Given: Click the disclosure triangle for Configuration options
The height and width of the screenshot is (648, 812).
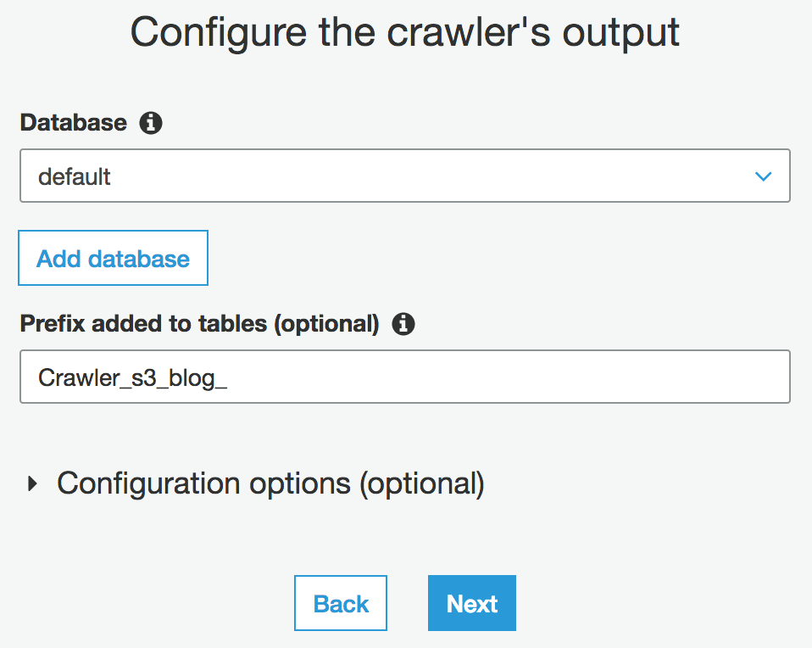Looking at the screenshot, I should [32, 483].
